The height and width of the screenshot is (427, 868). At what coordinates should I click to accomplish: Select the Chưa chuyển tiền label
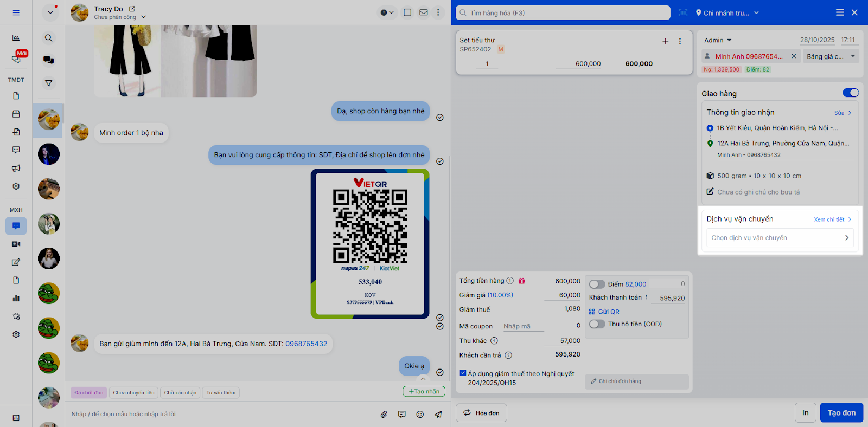coord(133,393)
